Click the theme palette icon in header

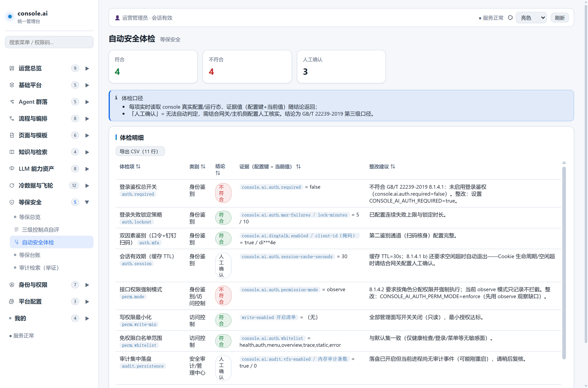(x=510, y=18)
